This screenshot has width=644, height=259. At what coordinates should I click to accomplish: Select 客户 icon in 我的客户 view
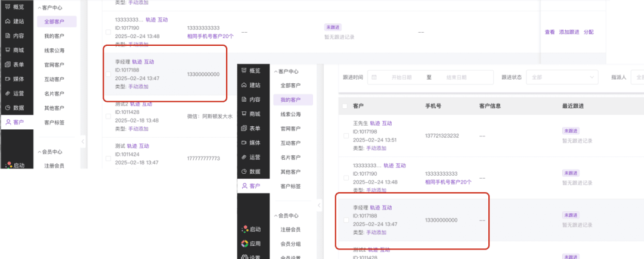point(244,186)
